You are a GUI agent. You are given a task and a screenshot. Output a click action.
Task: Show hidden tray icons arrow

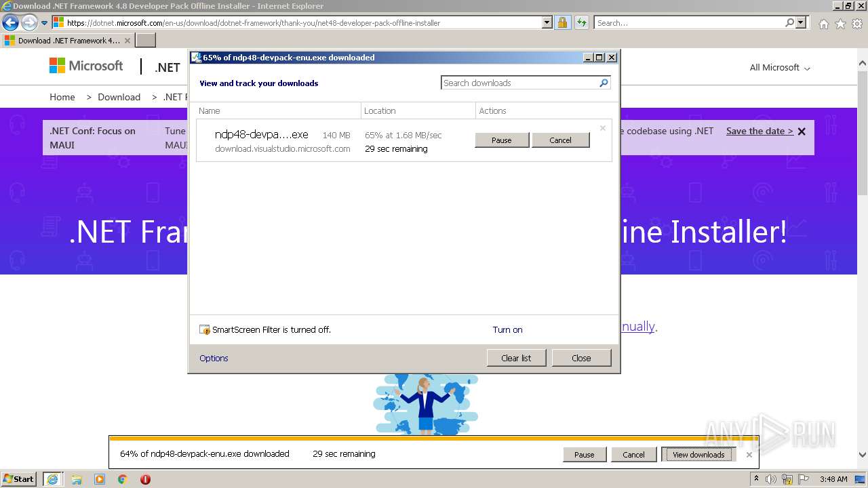(x=757, y=479)
